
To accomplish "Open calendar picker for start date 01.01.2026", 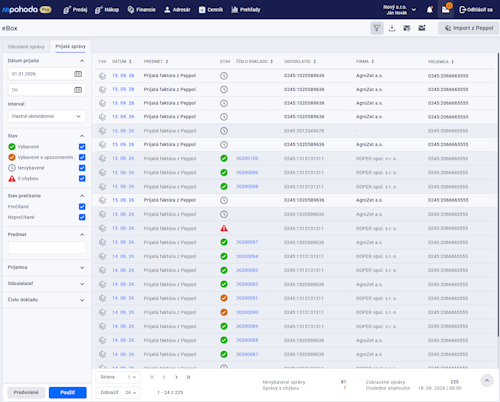I will click(78, 74).
